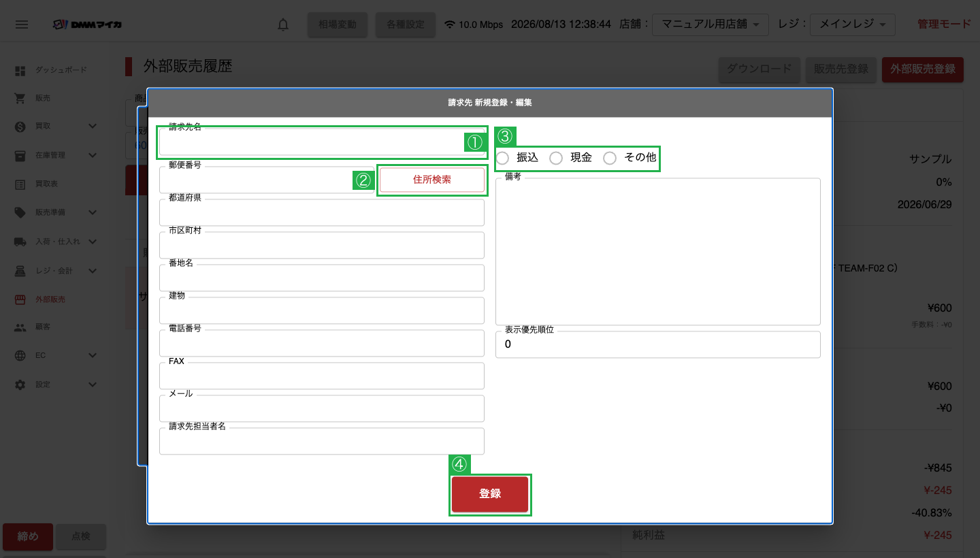Choose the その他 radio option

pos(610,158)
